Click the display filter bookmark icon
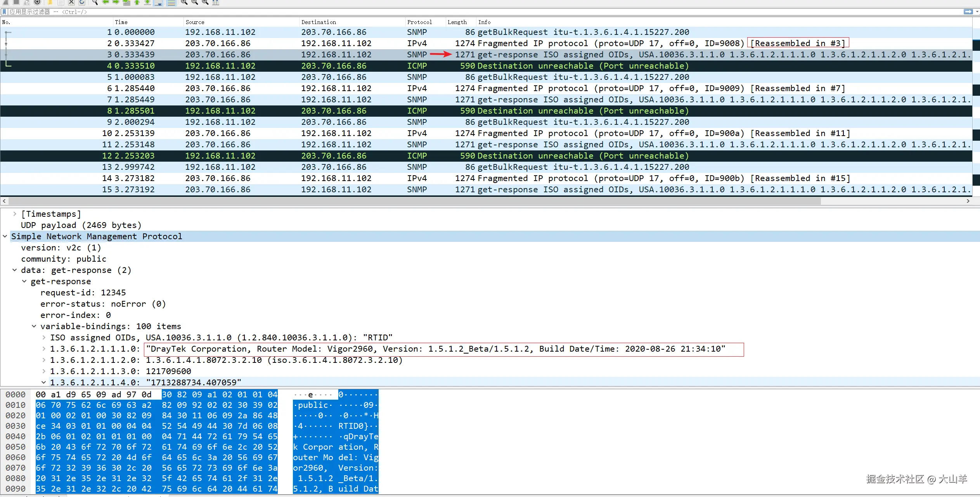980x497 pixels. pos(4,12)
